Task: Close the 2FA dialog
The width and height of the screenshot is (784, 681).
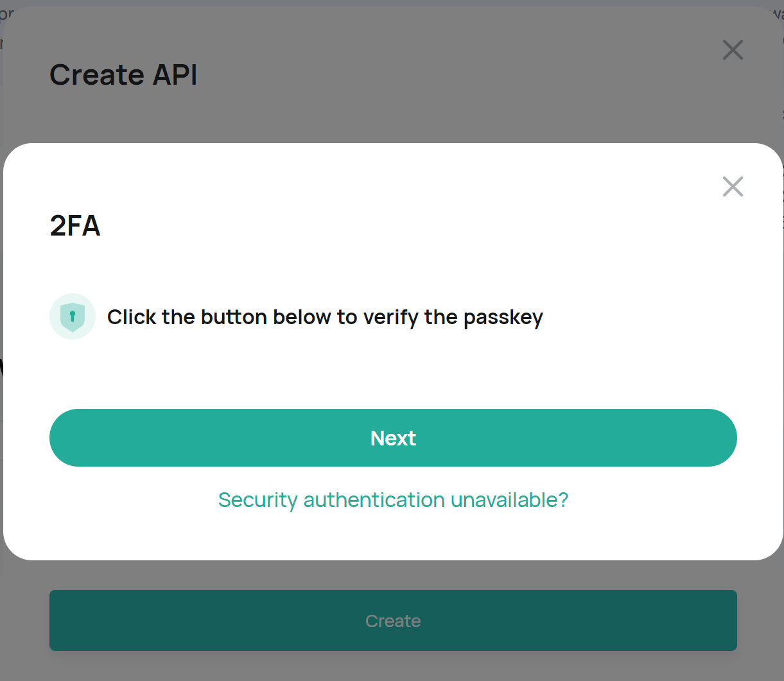Action: (733, 187)
